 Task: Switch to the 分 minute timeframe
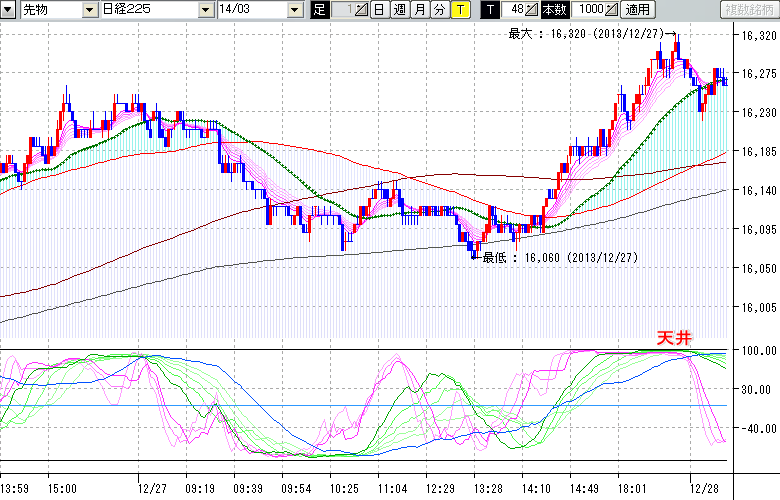[439, 10]
